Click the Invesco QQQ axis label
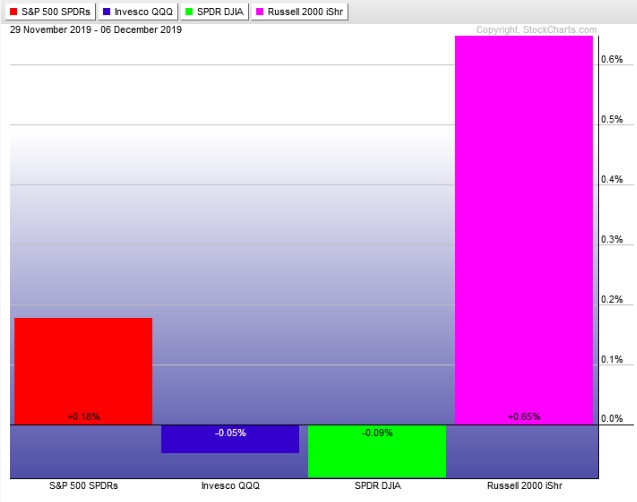 click(230, 485)
